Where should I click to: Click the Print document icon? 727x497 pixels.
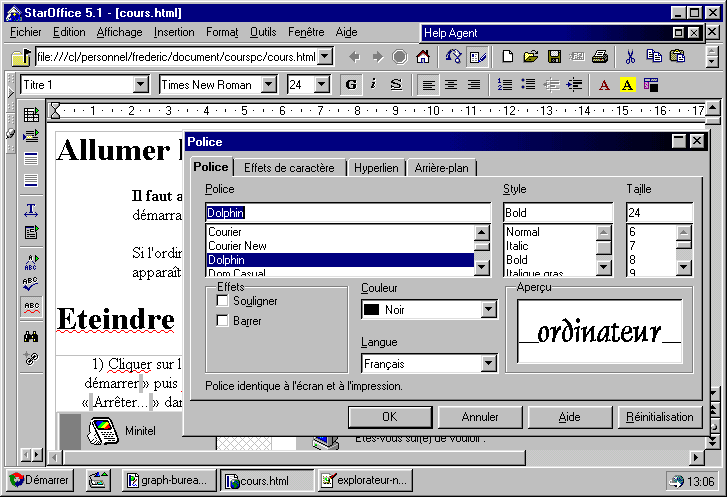coord(600,56)
